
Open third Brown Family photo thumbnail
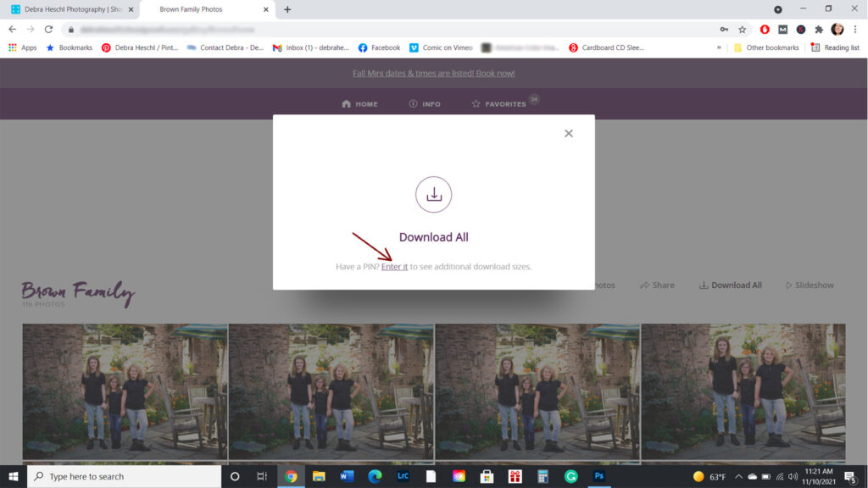pos(537,391)
